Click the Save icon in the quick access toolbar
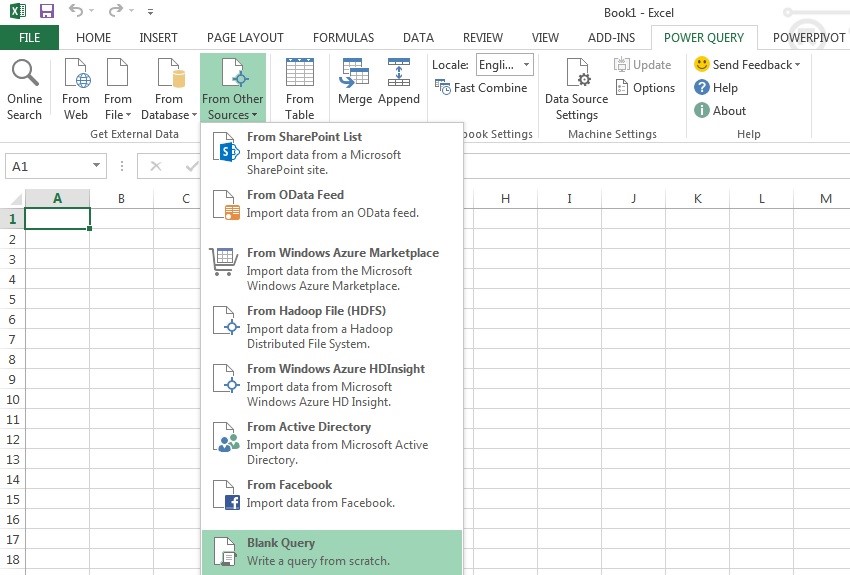 pyautogui.click(x=47, y=11)
